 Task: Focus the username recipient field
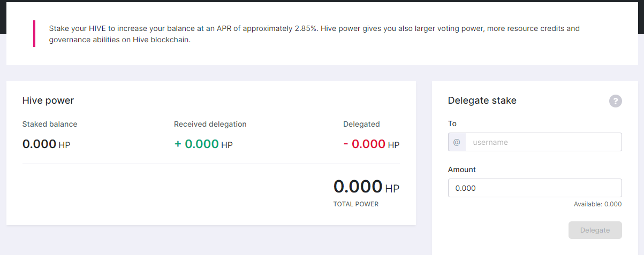coord(543,142)
